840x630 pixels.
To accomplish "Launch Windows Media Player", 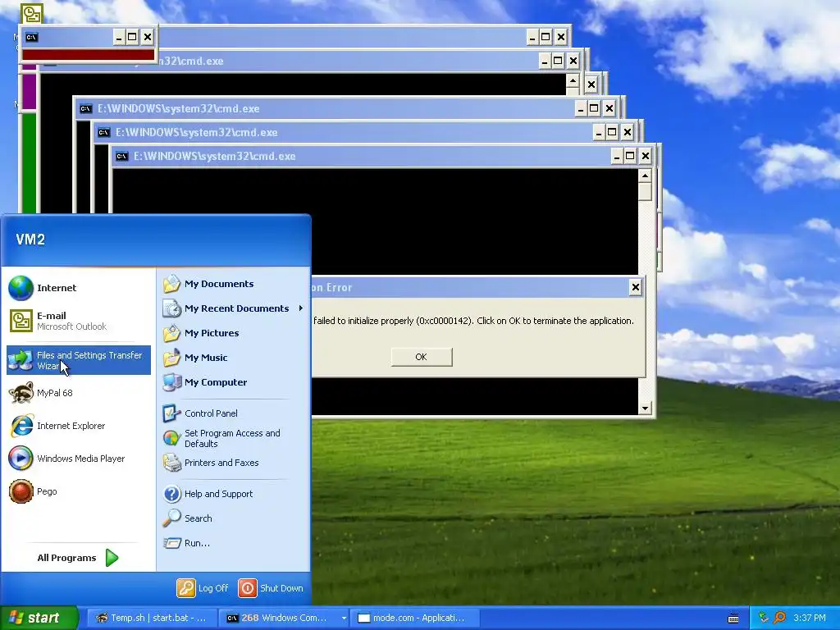I will pos(78,459).
